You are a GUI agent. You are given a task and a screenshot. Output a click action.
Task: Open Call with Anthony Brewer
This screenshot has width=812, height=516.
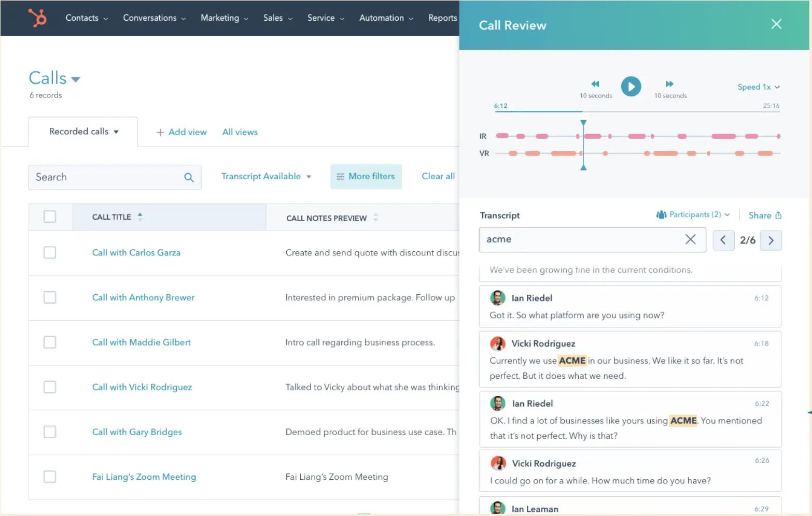point(143,297)
